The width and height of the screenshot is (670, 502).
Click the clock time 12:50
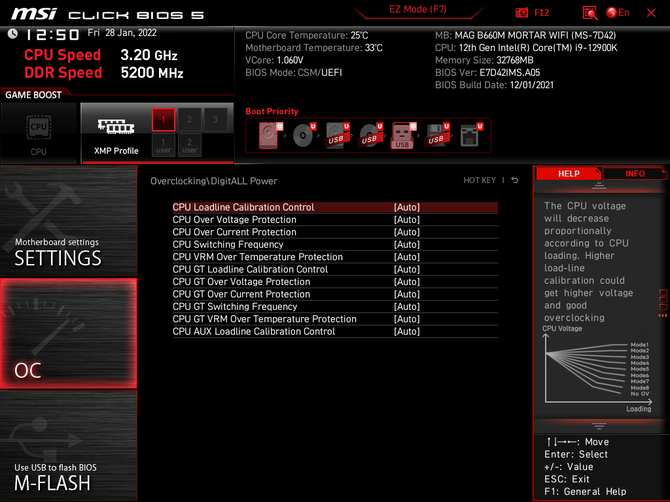tap(53, 35)
